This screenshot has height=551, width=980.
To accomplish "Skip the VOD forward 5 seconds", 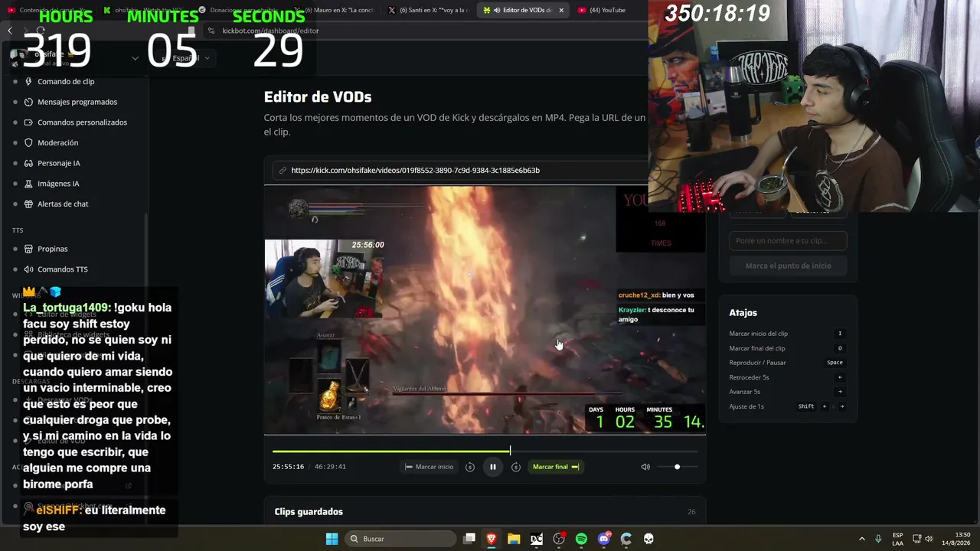I will coord(516,467).
